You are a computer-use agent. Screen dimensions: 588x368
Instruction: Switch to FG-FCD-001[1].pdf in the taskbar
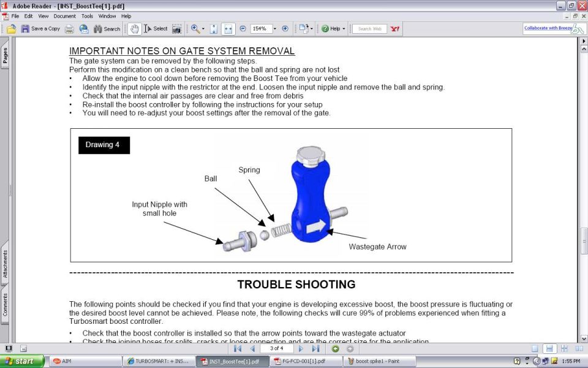tap(306, 361)
